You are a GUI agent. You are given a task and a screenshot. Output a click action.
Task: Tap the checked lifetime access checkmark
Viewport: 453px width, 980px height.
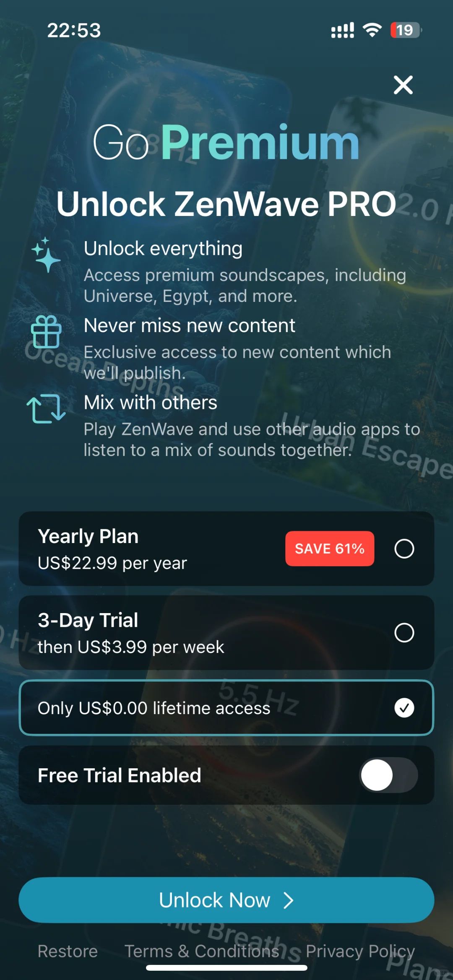[x=404, y=708]
